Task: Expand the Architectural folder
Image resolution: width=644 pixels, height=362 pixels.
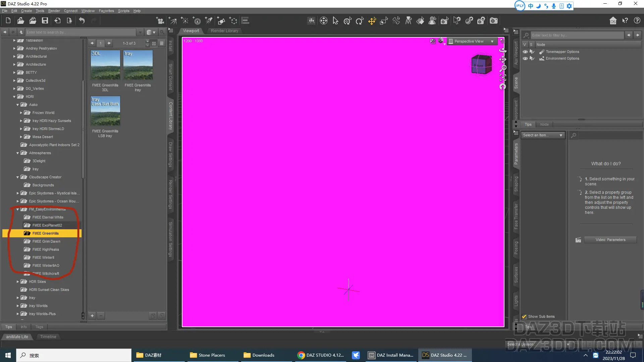Action: tap(14, 56)
